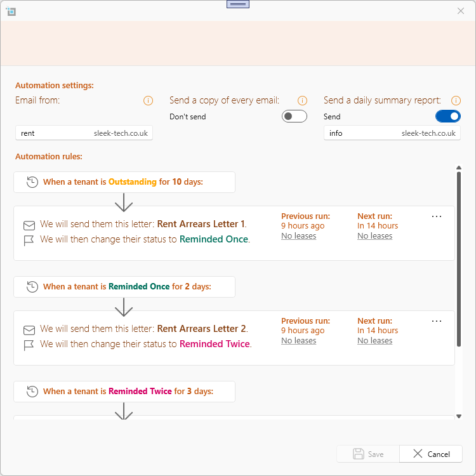Open the Outstanding for 10 days trigger
Image resolution: width=476 pixels, height=476 pixels.
pos(124,182)
